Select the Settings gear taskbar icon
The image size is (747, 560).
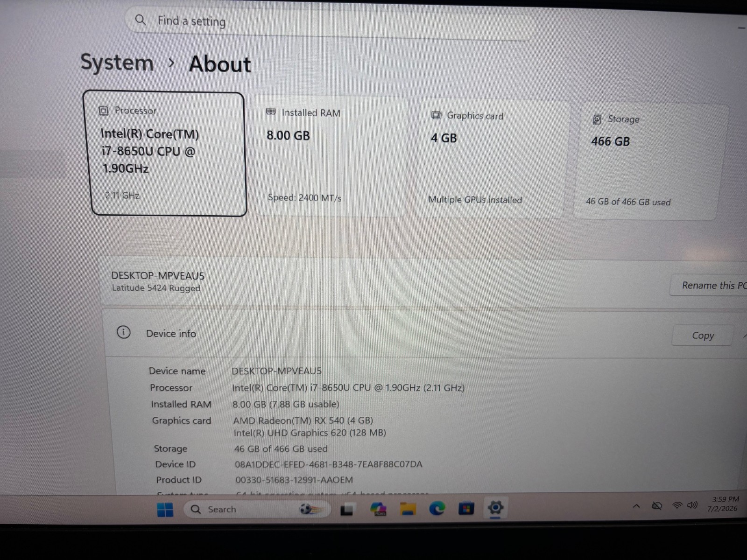495,507
